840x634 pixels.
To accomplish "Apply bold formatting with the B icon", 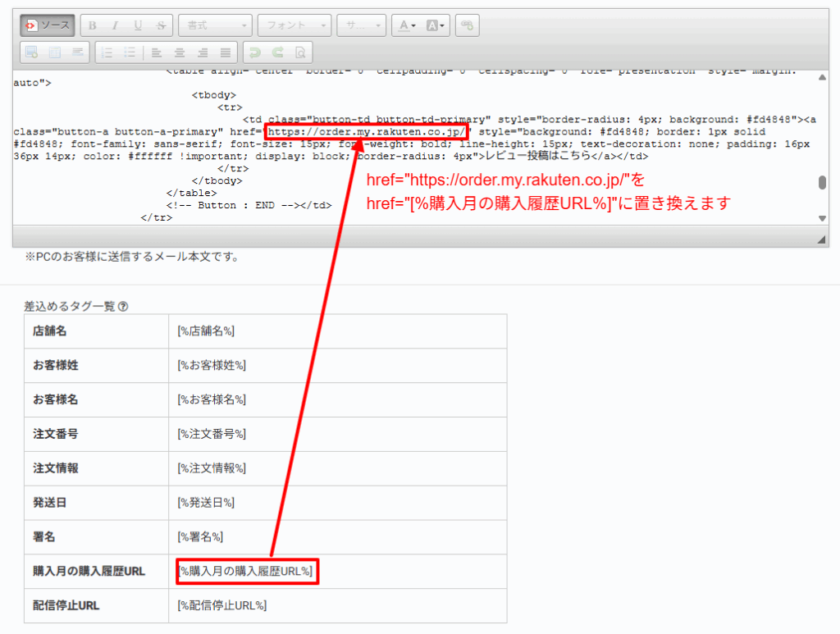I will 92,25.
